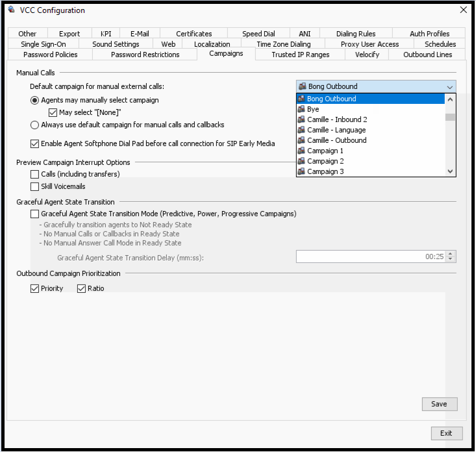Click the icon beside Campaign 1

(301, 151)
